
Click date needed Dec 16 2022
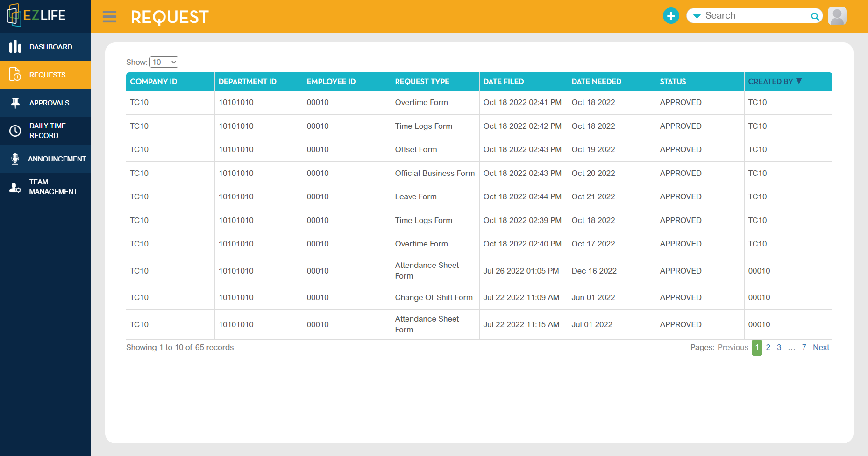click(594, 271)
